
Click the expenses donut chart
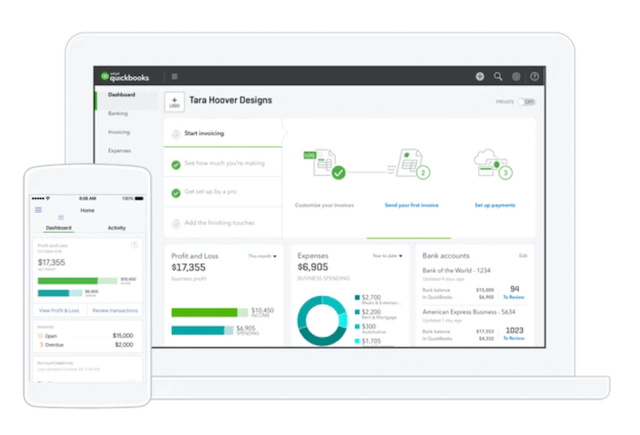coord(322,321)
